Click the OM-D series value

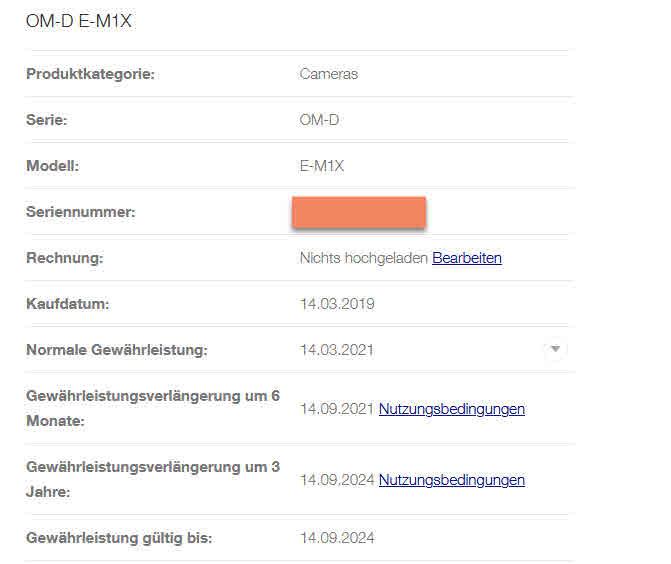pos(319,120)
